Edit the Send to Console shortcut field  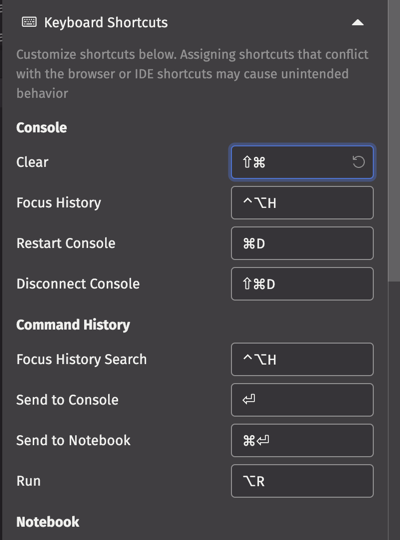pyautogui.click(x=302, y=400)
